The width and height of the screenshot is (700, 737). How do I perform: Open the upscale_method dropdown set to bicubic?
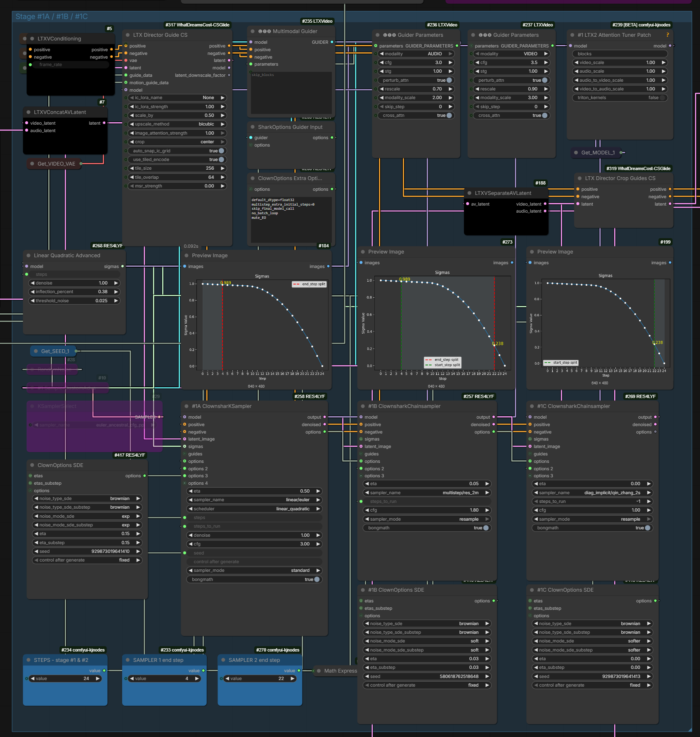click(x=177, y=124)
